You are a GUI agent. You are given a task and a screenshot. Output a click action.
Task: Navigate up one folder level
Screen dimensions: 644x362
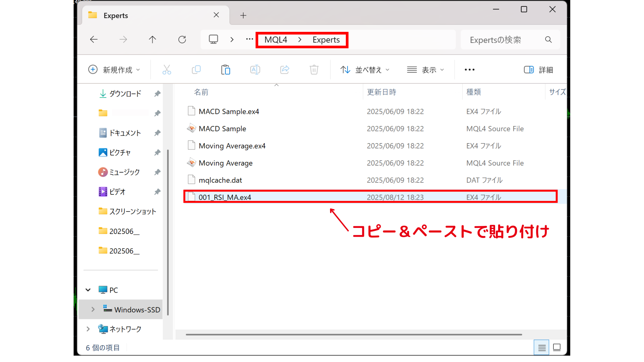[153, 39]
